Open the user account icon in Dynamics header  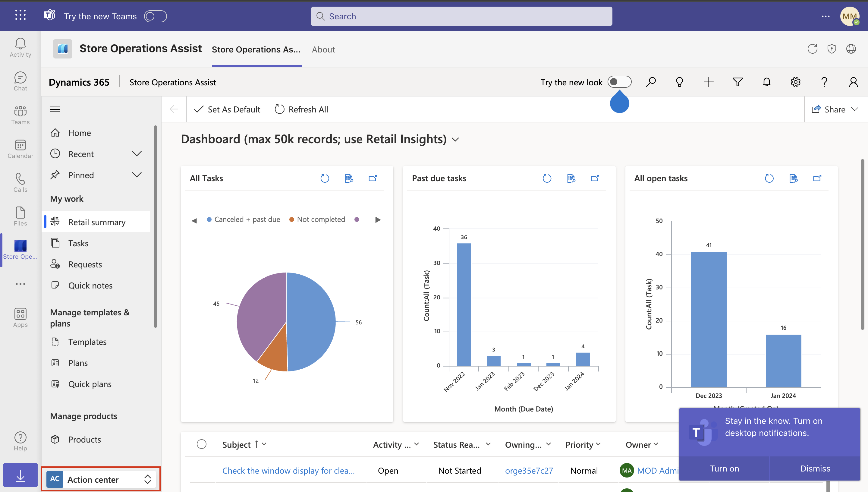coord(853,82)
